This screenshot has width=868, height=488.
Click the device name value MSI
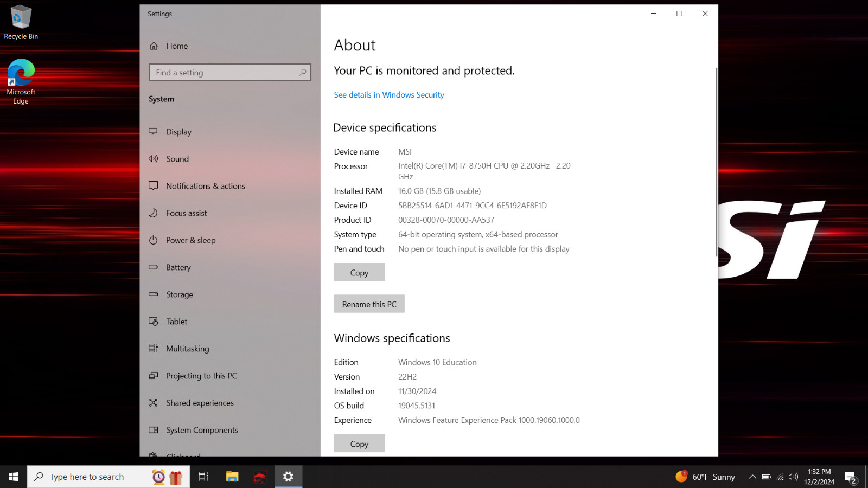tap(405, 152)
